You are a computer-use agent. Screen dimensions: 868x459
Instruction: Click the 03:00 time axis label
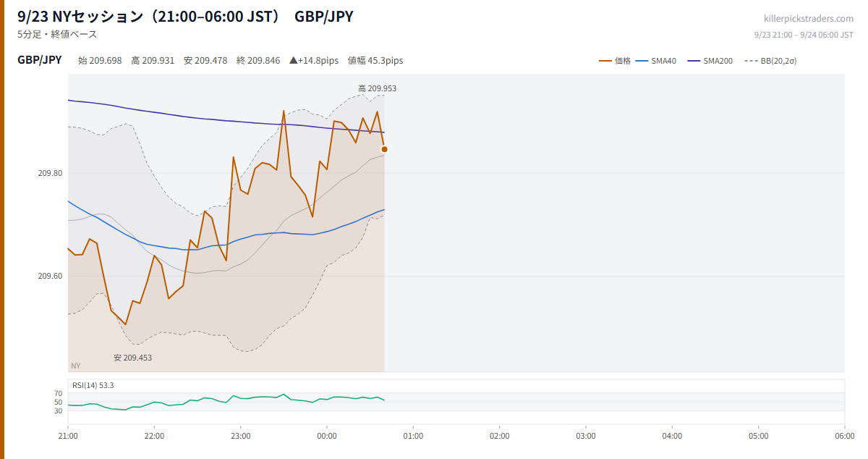coord(586,436)
